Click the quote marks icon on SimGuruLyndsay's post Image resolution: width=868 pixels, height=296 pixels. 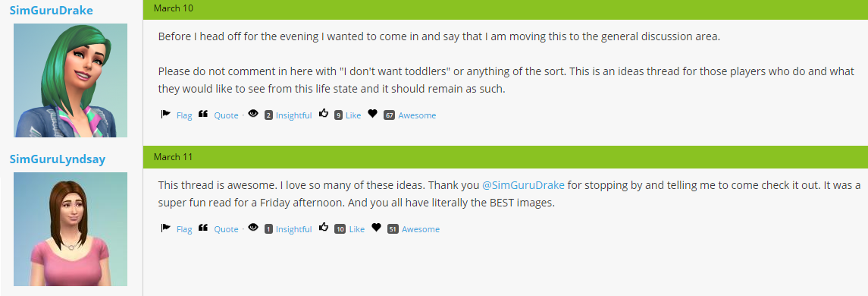click(x=202, y=227)
